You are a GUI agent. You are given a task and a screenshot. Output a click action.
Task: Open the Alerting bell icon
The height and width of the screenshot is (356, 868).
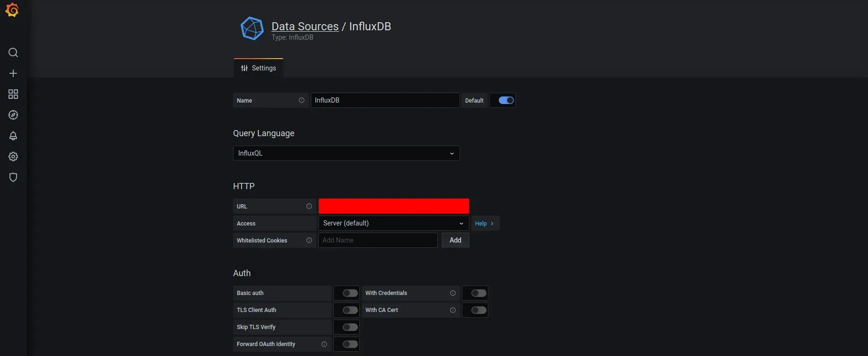[13, 136]
